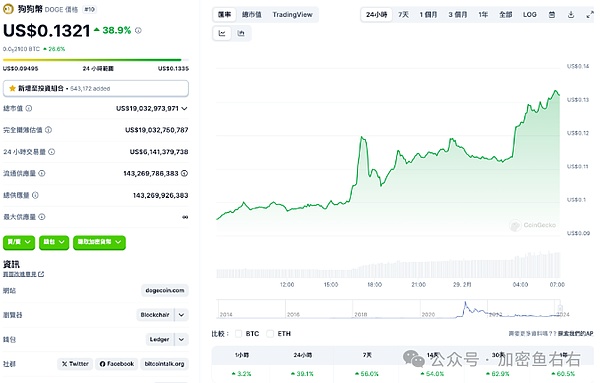Tick the BTC compare checkbox
Viewport: 600px width, 383px height.
[x=238, y=334]
